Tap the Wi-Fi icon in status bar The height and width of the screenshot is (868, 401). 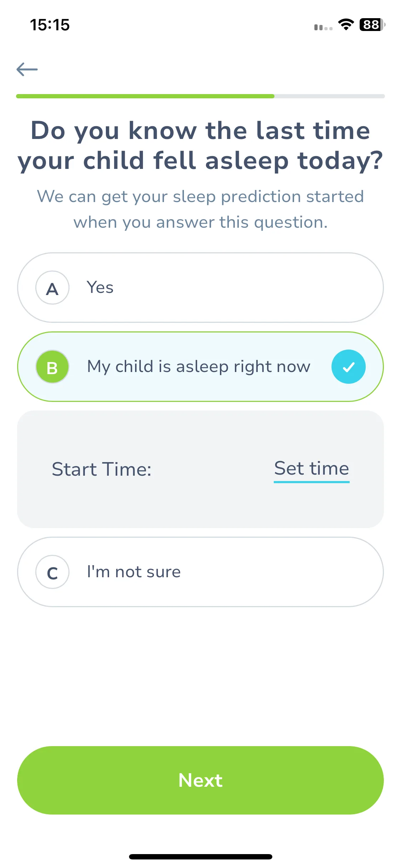coord(346,25)
